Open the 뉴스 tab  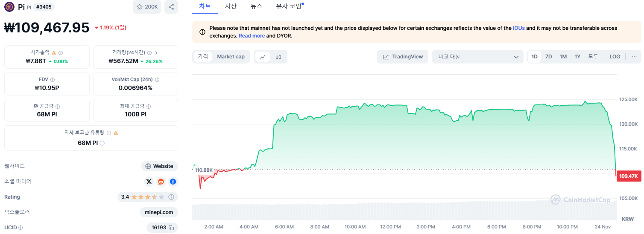point(256,6)
